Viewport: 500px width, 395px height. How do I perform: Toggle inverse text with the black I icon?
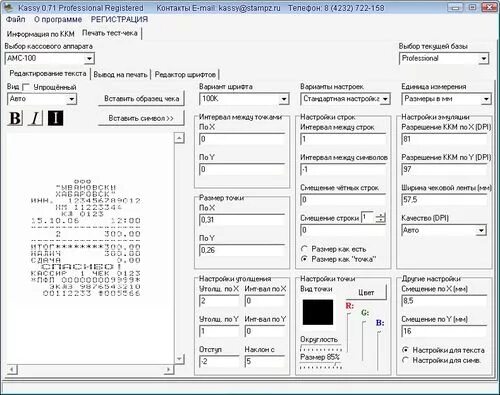[55, 118]
